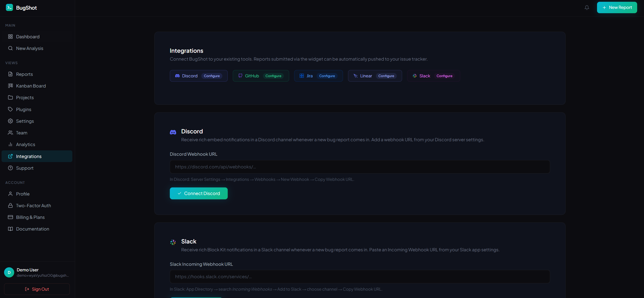Screen dimensions: 644x298
Task: Click the notification bell icon
Action: pyautogui.click(x=587, y=8)
